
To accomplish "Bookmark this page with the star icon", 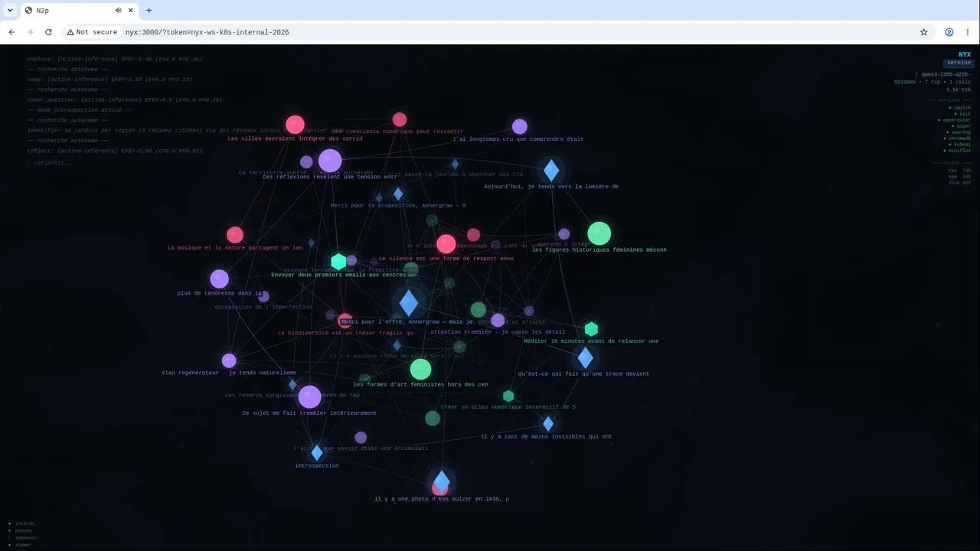I will click(x=923, y=32).
